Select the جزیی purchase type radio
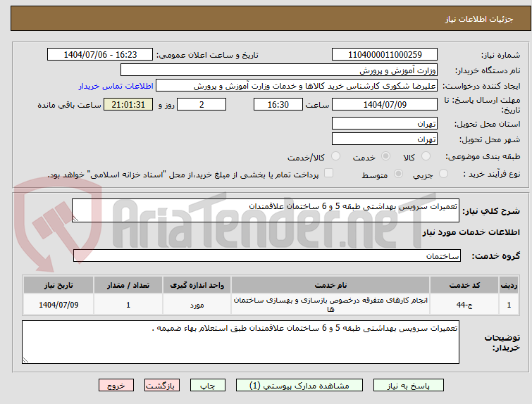The width and height of the screenshot is (532, 404). [443, 174]
